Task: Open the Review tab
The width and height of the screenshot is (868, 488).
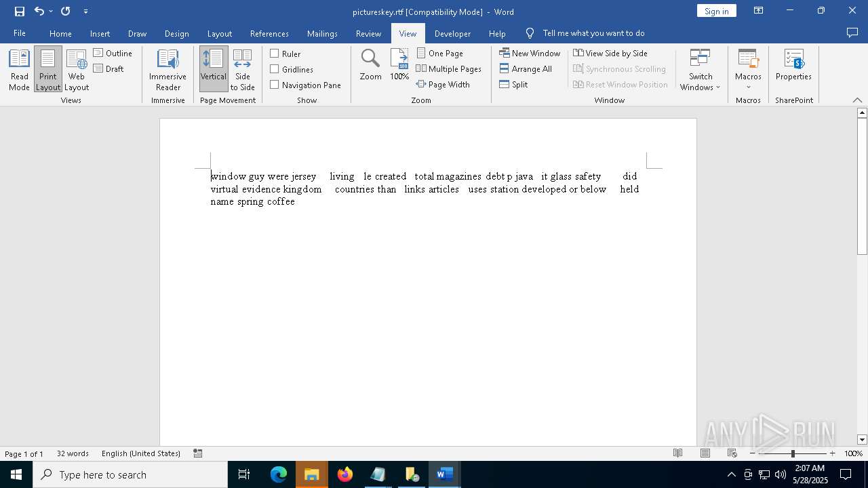Action: click(x=368, y=33)
